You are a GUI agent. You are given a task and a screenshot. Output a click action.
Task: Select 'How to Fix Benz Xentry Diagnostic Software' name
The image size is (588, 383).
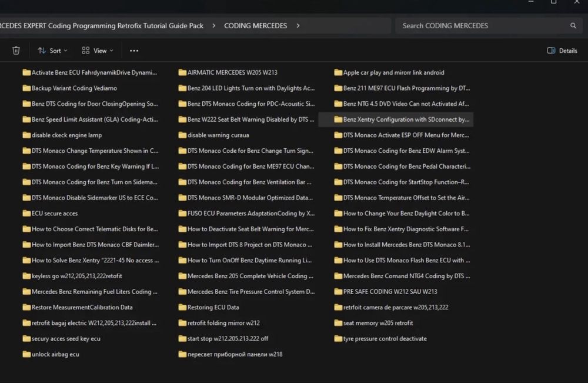pyautogui.click(x=406, y=229)
